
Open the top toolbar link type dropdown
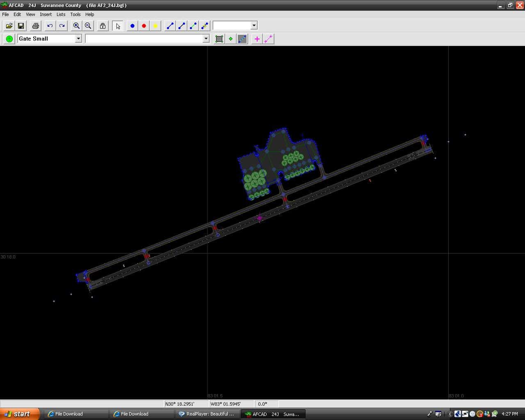pyautogui.click(x=254, y=25)
